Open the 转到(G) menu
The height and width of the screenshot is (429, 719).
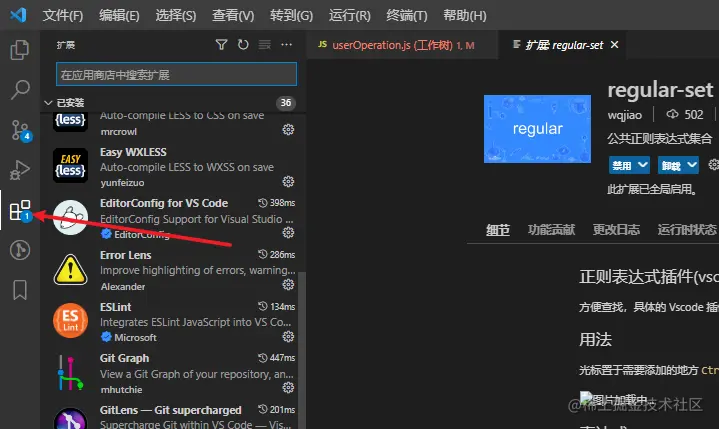(291, 16)
